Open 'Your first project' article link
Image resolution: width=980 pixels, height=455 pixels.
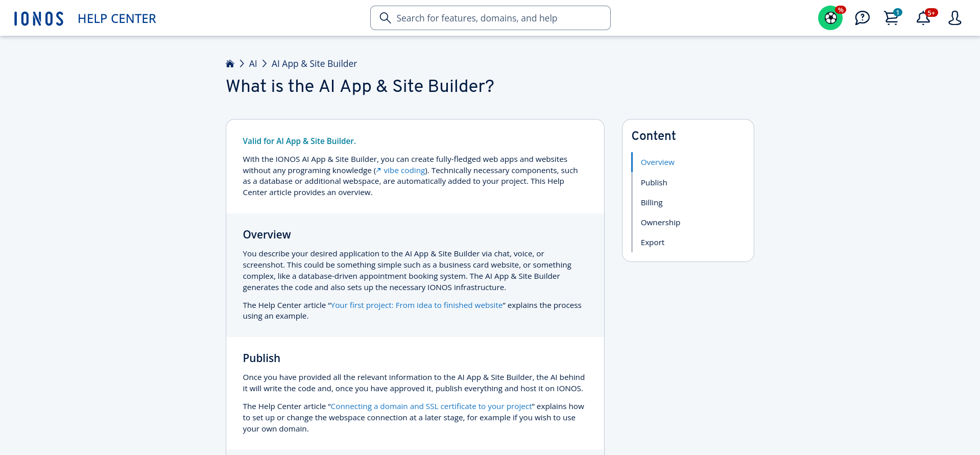417,305
